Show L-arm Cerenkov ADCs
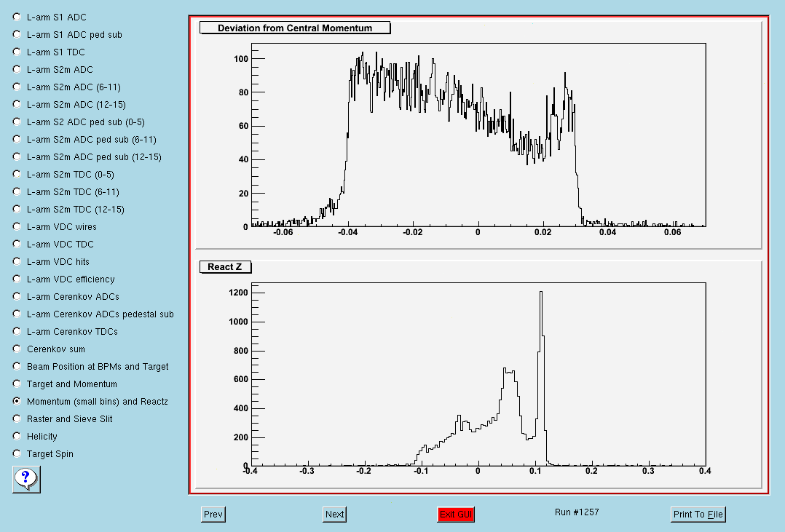The height and width of the screenshot is (532, 785). (17, 297)
